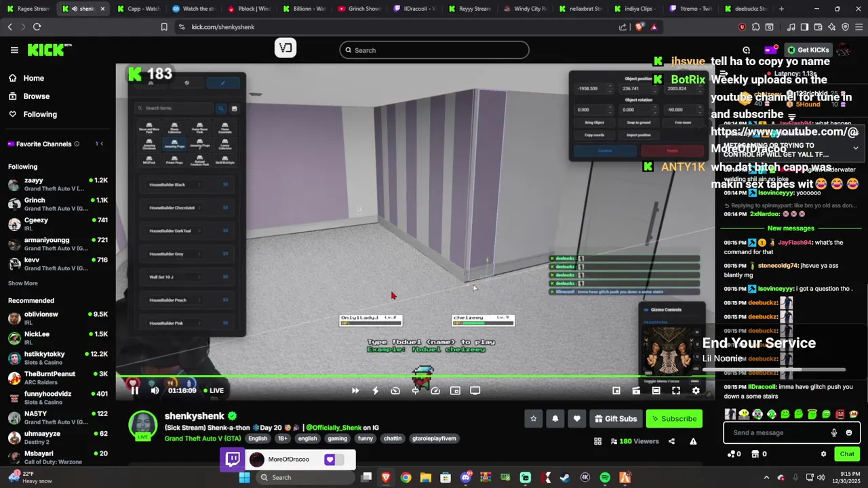This screenshot has height=488, width=868.
Task: Report the stream using warning triangle icon
Action: [693, 441]
